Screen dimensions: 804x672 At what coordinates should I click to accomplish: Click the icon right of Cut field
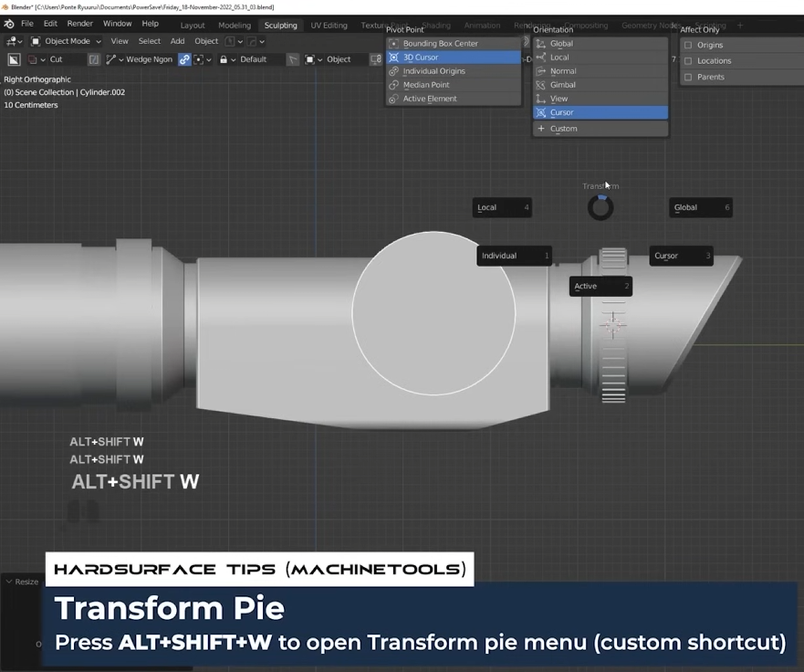click(x=93, y=59)
